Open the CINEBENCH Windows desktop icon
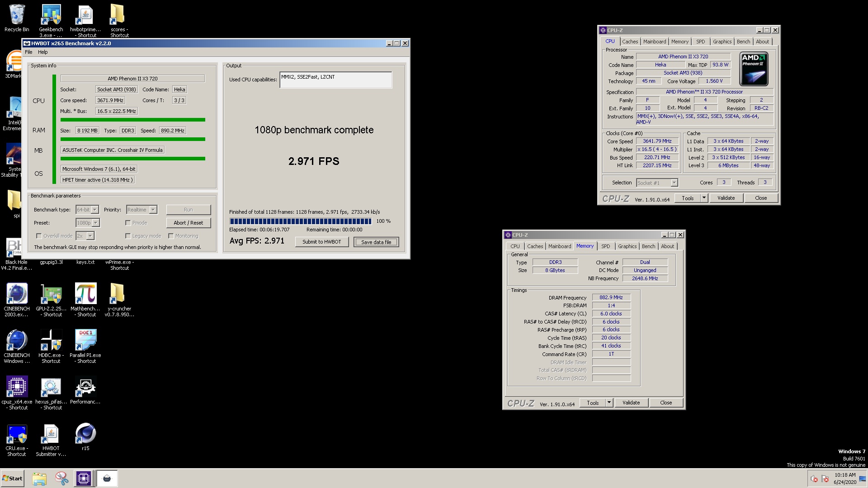 (x=17, y=340)
